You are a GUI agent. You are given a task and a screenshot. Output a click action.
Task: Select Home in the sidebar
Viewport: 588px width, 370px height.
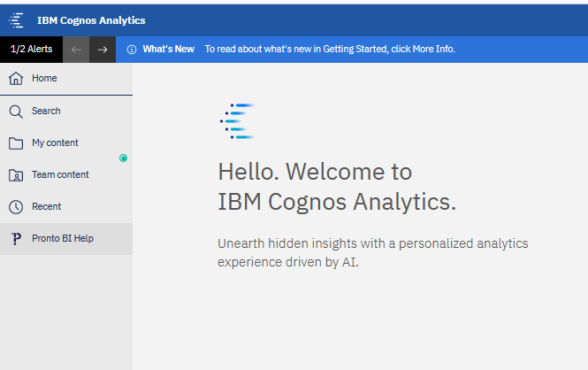(66, 79)
